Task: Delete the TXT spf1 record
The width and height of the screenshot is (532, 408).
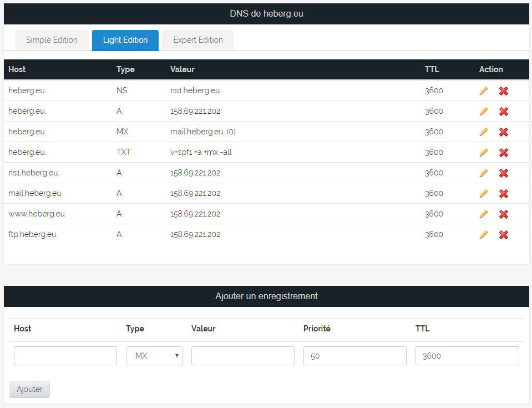Action: coord(504,153)
